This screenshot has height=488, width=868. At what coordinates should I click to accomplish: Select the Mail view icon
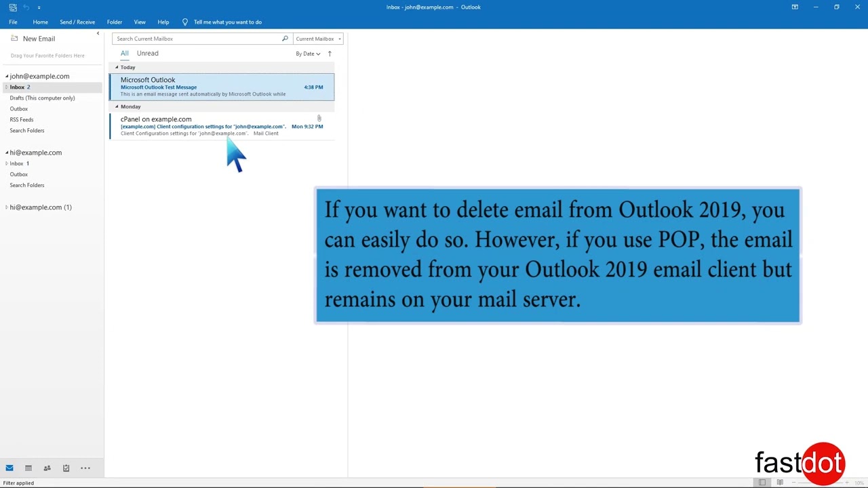(x=9, y=468)
